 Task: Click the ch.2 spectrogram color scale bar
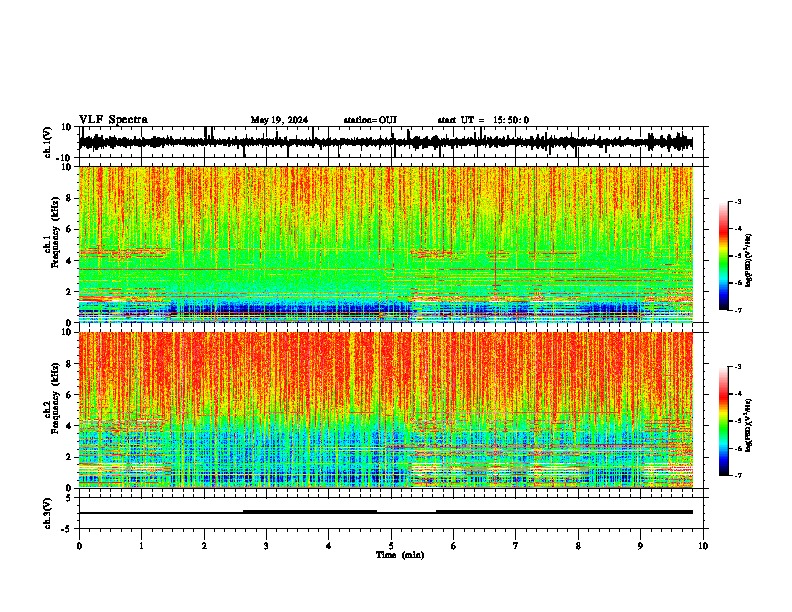[724, 421]
